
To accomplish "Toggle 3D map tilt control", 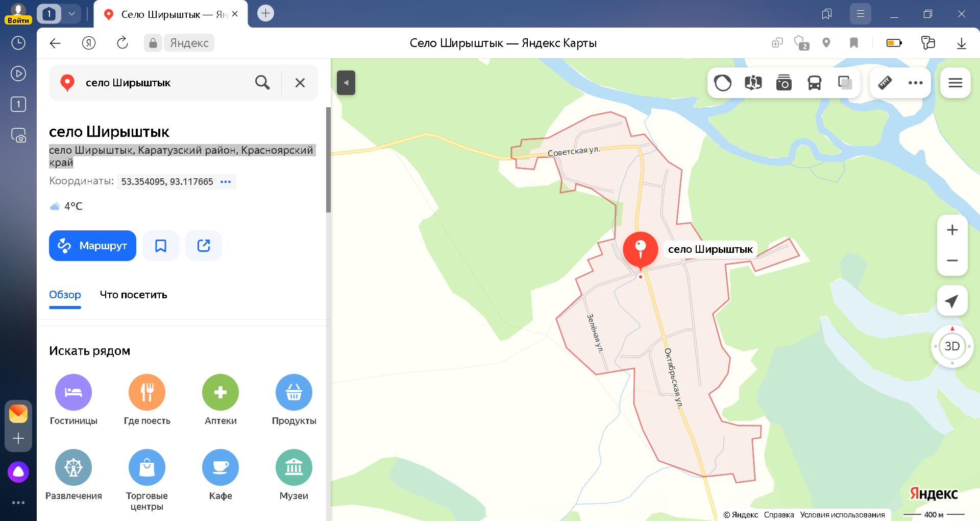I will point(952,346).
